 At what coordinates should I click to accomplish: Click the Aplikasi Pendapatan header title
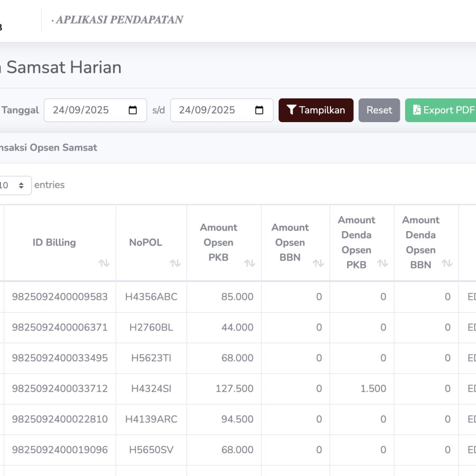(x=117, y=20)
